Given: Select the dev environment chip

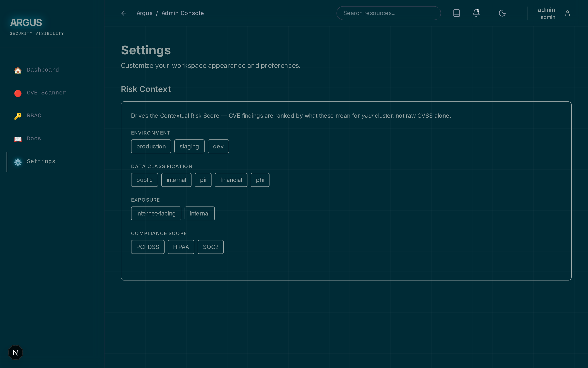Looking at the screenshot, I should pos(218,146).
